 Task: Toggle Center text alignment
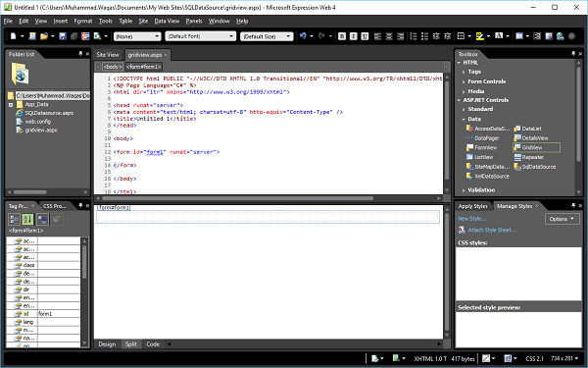point(389,36)
